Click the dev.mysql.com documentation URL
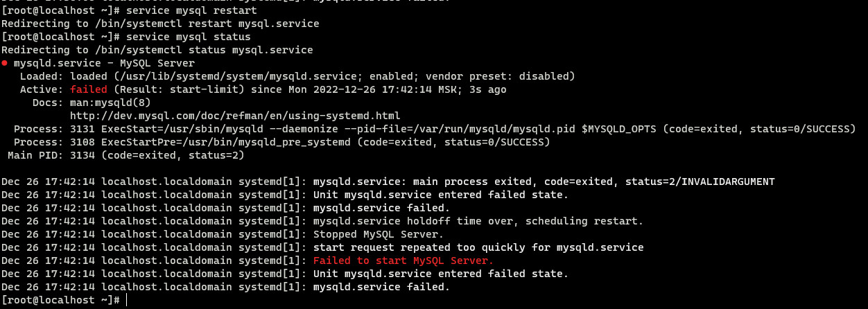This screenshot has height=309, width=868. 235,116
